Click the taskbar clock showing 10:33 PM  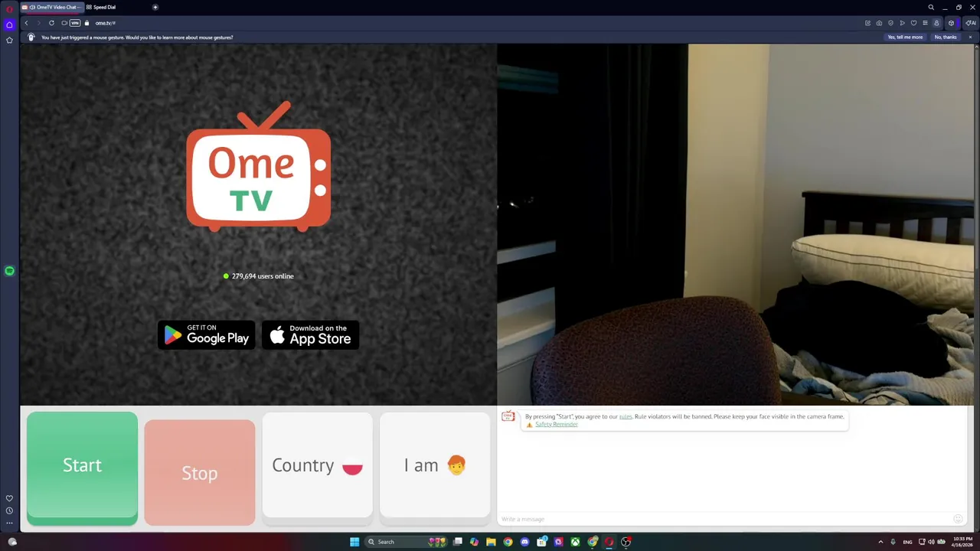(962, 542)
